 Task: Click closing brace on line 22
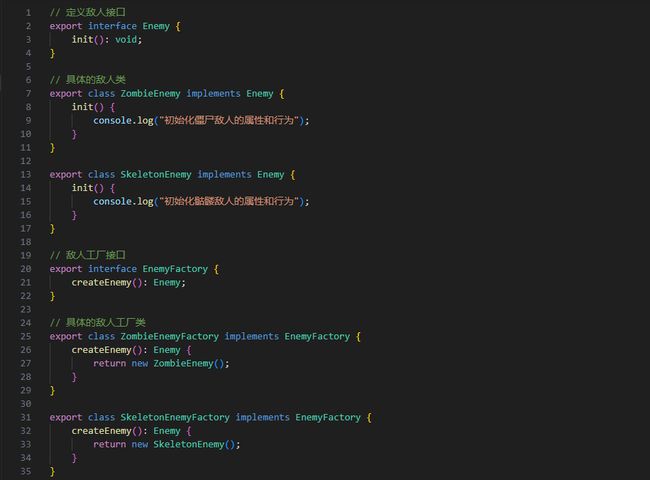coord(52,296)
